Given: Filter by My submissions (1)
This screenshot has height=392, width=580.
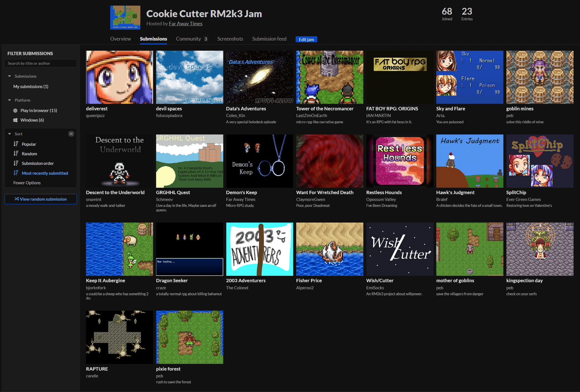Looking at the screenshot, I should (x=31, y=86).
